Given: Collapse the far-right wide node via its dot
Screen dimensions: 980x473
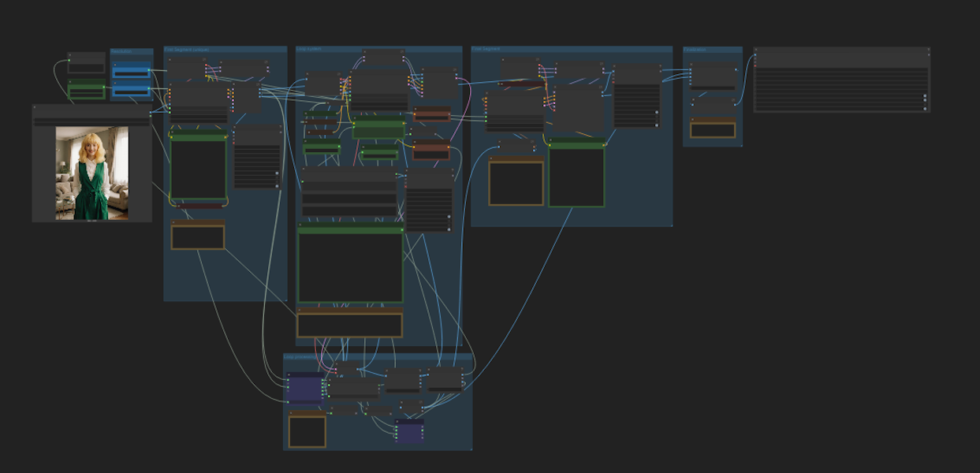Looking at the screenshot, I should (x=756, y=50).
